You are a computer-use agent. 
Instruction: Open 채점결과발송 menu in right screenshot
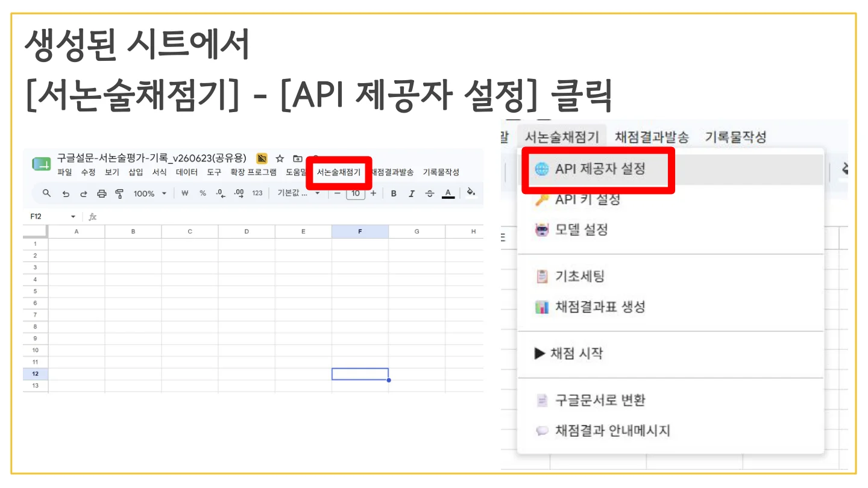[652, 137]
